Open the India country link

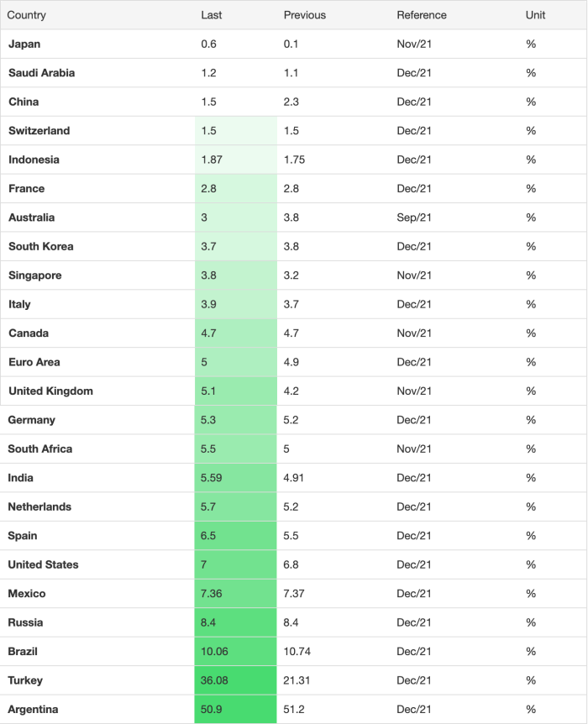20,477
